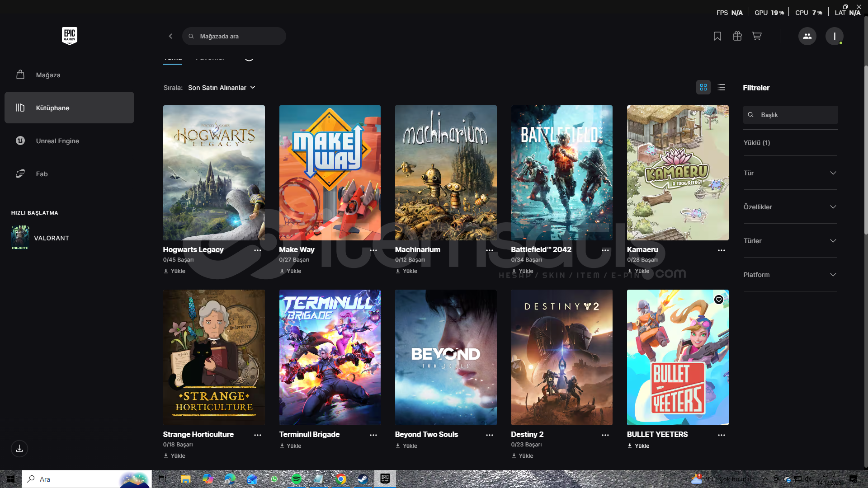Go back using the arrow button
Screen dimensions: 868x488
[170, 36]
